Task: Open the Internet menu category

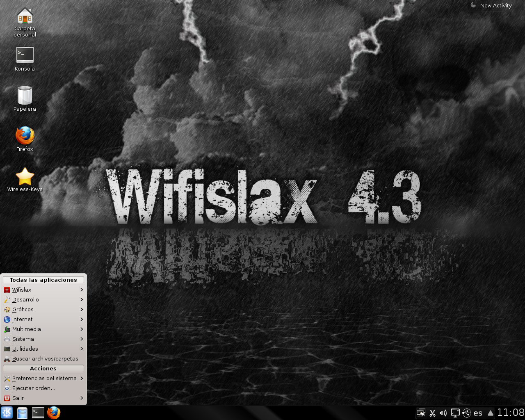Action: pos(23,319)
